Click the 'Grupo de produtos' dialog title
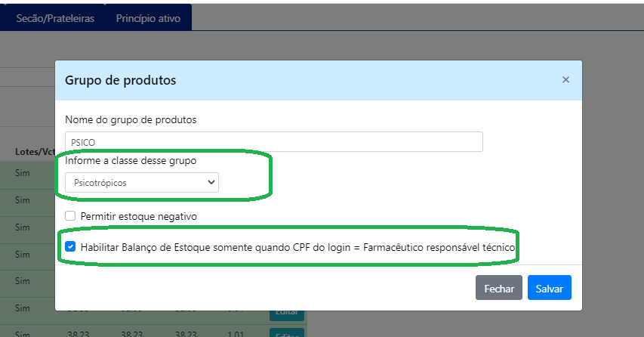The width and height of the screenshot is (644, 337). 121,79
